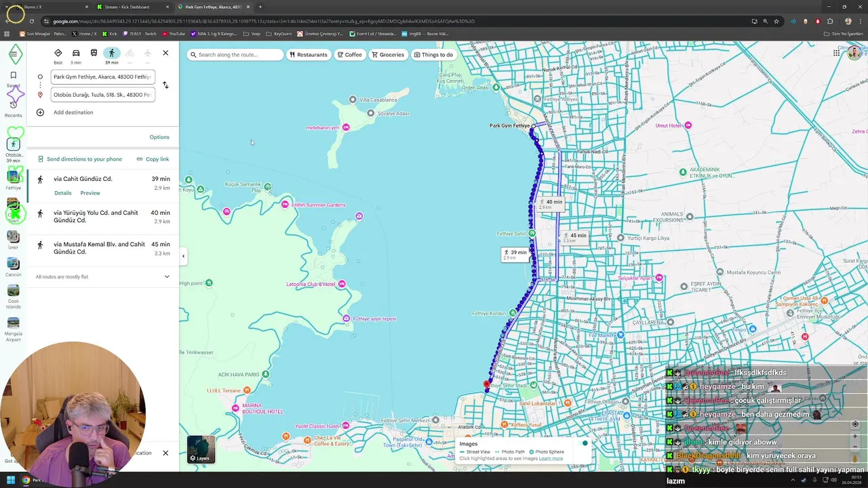
Task: Filter by Restaurants chip
Action: click(308, 55)
